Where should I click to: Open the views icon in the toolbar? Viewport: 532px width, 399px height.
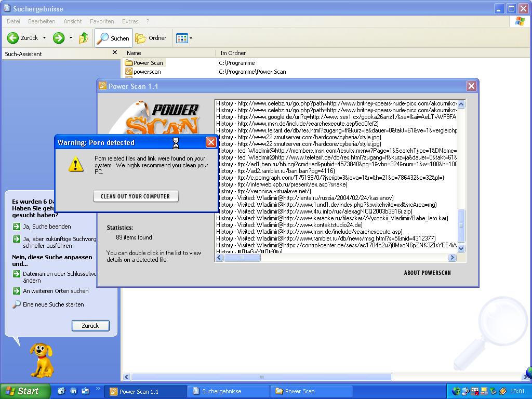[182, 38]
